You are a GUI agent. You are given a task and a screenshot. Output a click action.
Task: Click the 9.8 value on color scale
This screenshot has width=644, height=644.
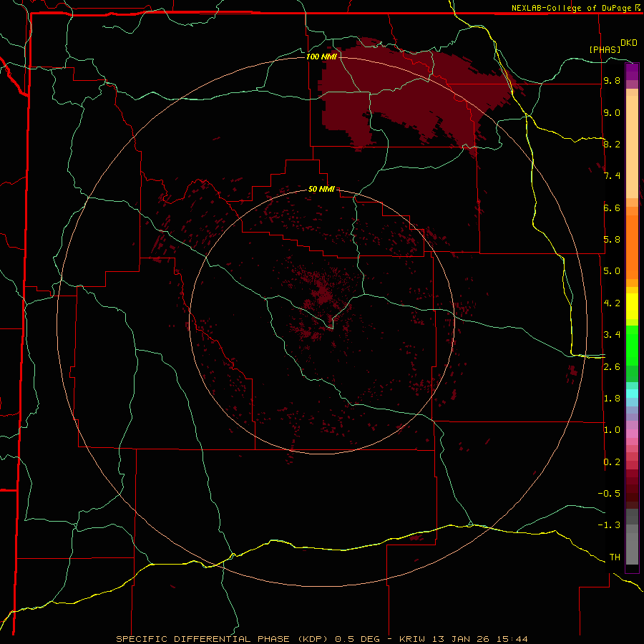click(612, 80)
